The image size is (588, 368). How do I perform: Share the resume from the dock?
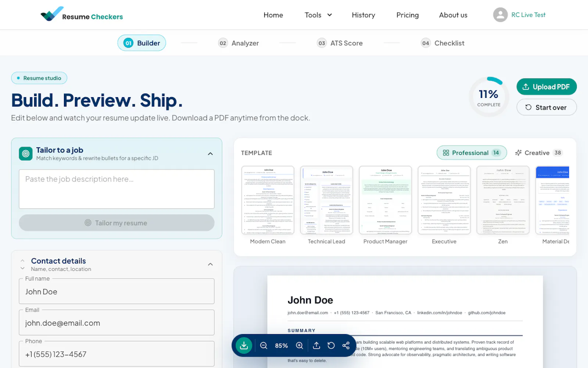pos(346,346)
